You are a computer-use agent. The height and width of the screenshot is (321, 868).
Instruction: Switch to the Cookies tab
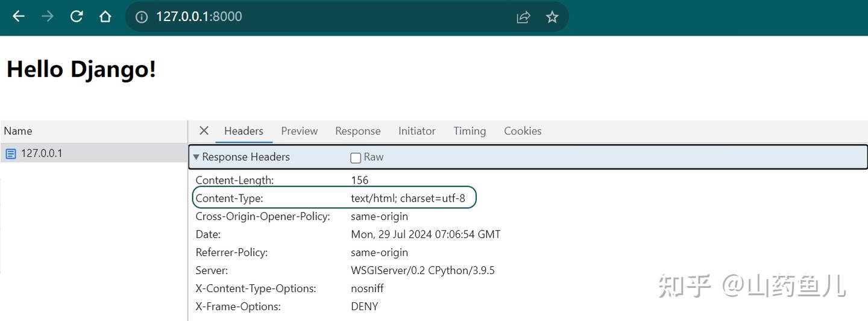point(523,131)
